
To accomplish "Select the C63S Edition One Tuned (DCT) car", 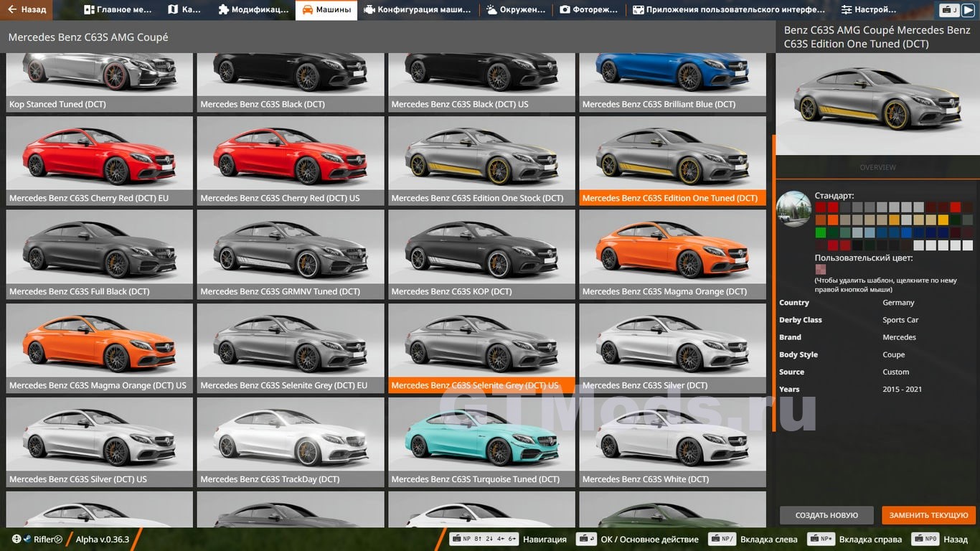I will [x=673, y=161].
